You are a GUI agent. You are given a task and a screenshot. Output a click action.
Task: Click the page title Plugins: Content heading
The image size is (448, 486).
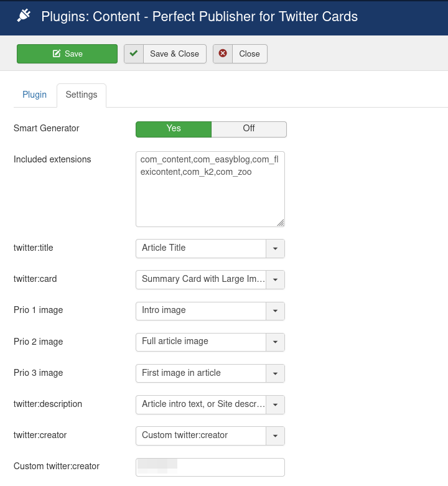200,16
